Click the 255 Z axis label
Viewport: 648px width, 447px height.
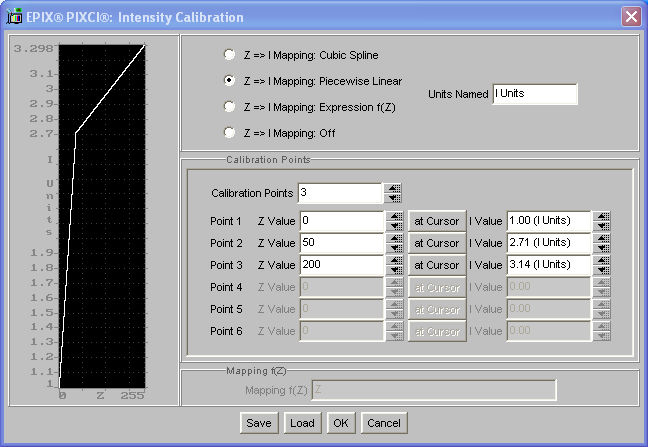pos(132,395)
